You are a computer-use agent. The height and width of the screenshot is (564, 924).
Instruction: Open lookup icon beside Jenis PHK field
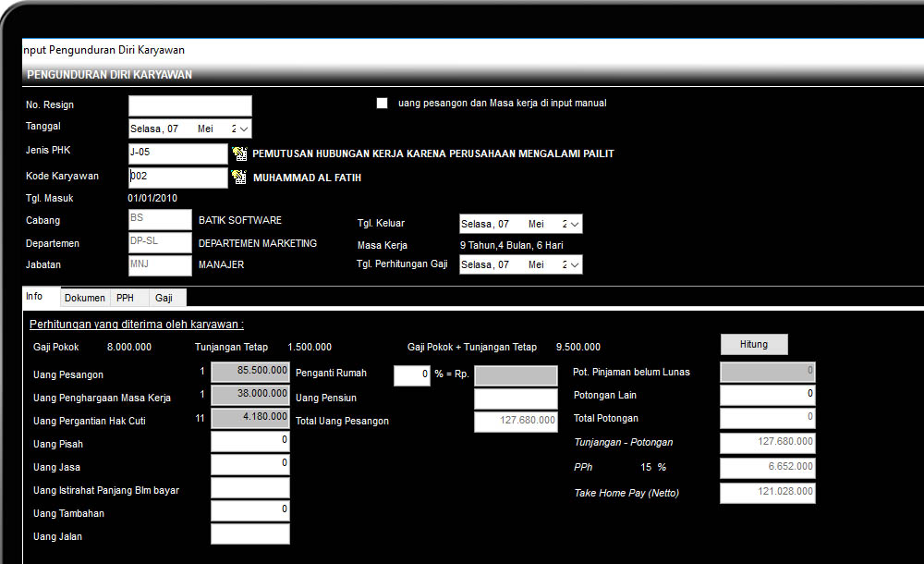click(240, 153)
